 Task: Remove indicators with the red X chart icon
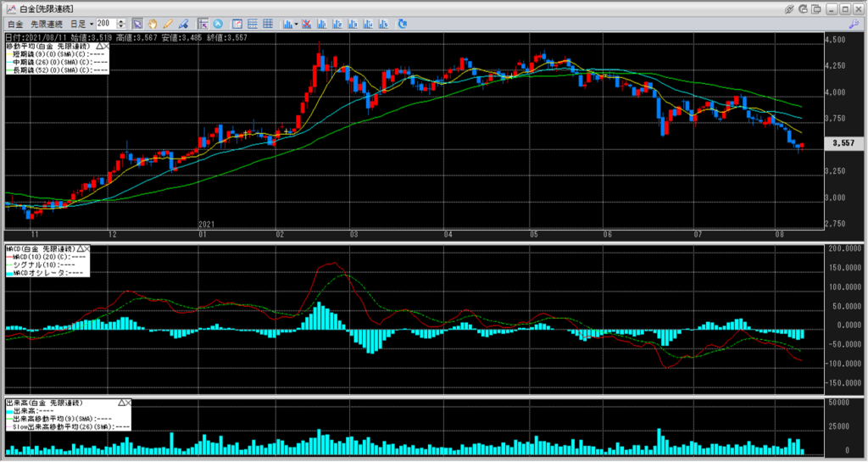coord(306,24)
